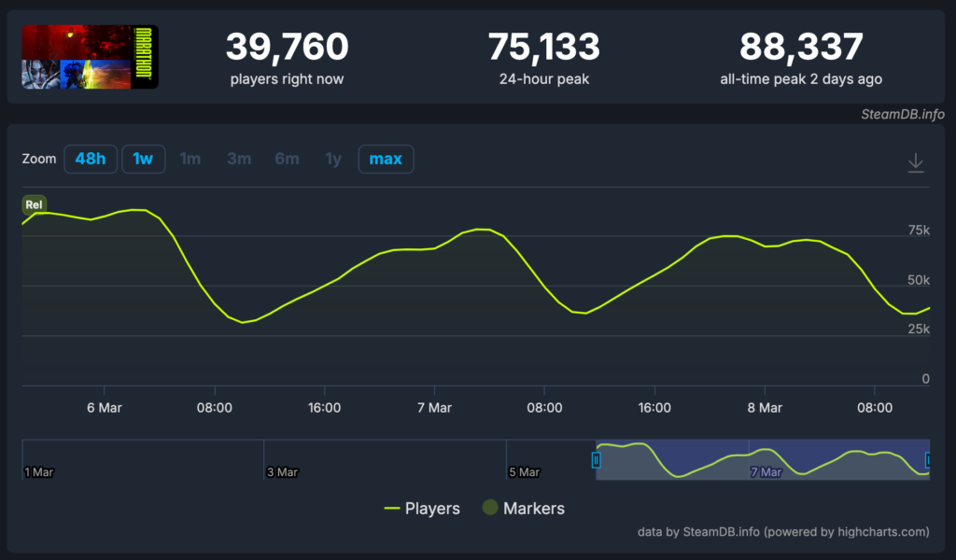Click the highlighted navigator selection area

click(x=762, y=459)
